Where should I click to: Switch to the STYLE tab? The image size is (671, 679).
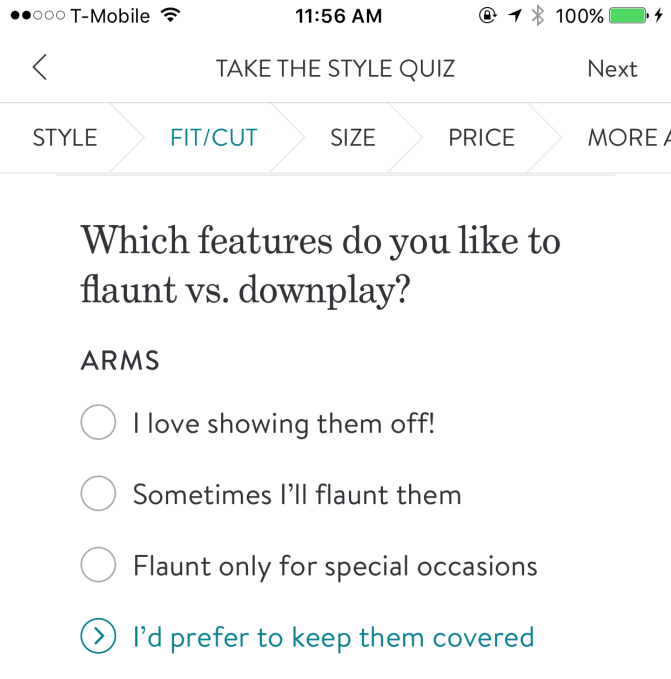(x=65, y=138)
